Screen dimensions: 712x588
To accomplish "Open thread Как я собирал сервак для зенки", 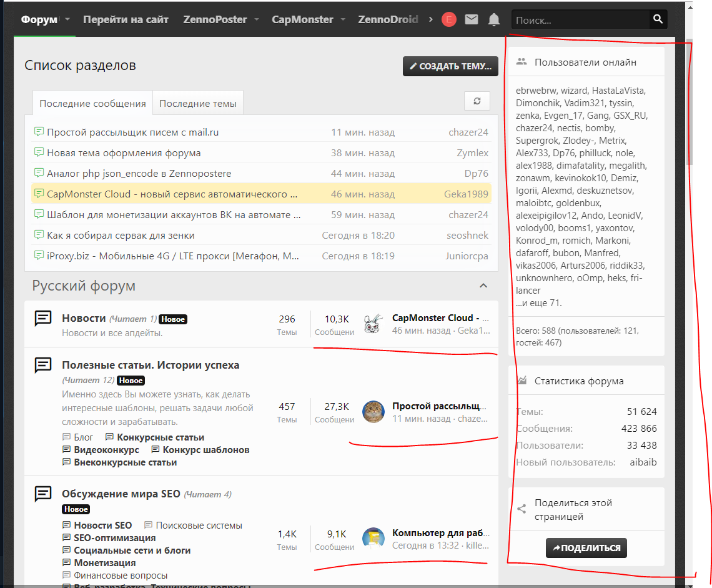I will pyautogui.click(x=121, y=236).
